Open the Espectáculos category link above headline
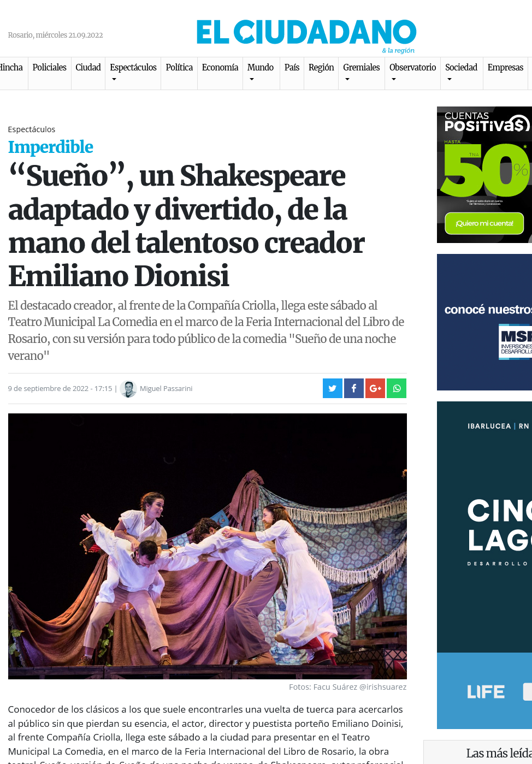Viewport: 532px width, 764px height. pyautogui.click(x=32, y=129)
